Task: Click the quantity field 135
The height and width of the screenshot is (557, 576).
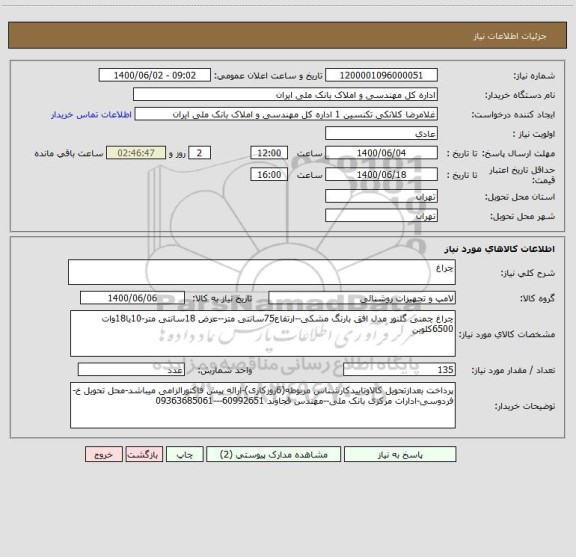Action: coord(399,370)
